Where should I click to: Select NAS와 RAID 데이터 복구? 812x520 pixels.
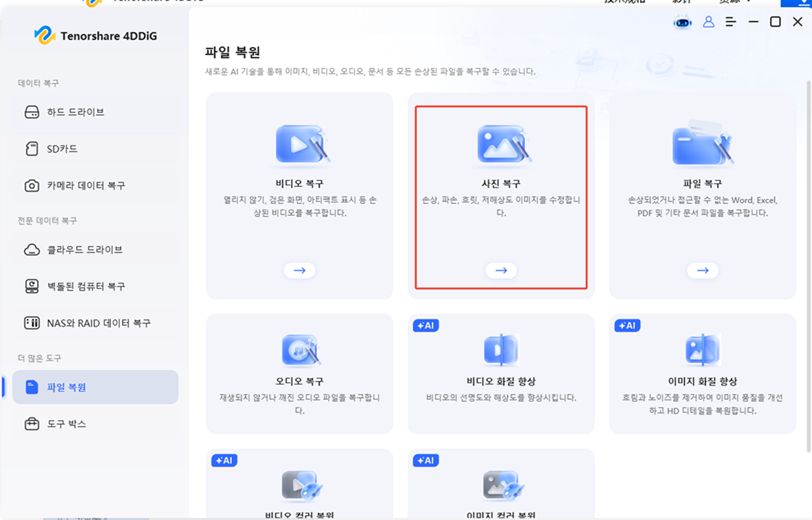[x=95, y=323]
